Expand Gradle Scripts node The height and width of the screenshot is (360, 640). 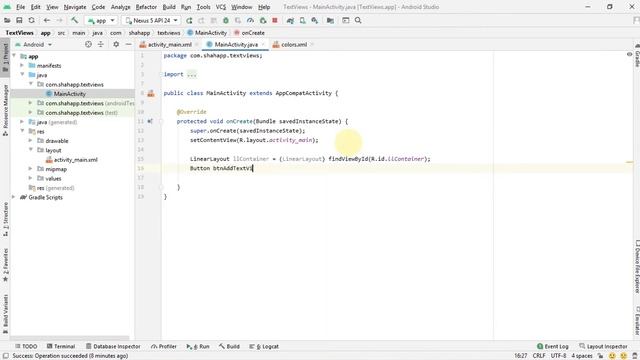coord(14,197)
